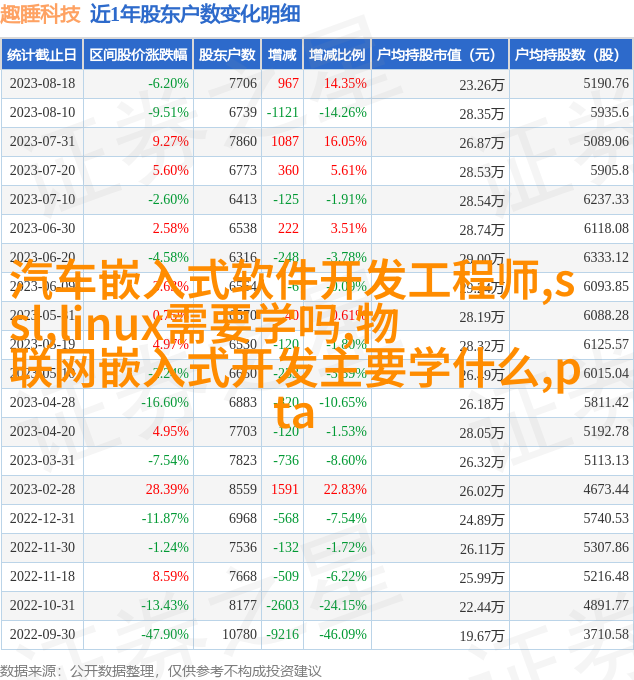Select the 增减 column header
Screen dimensions: 634x680
pos(282,55)
